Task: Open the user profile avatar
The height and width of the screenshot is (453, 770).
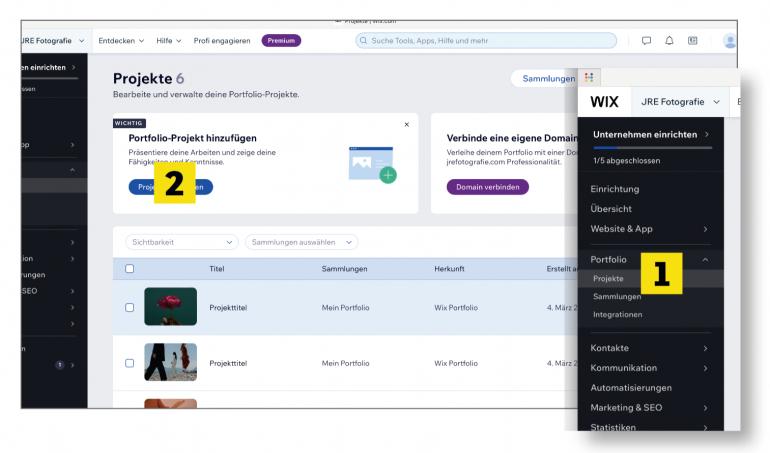Action: 730,41
